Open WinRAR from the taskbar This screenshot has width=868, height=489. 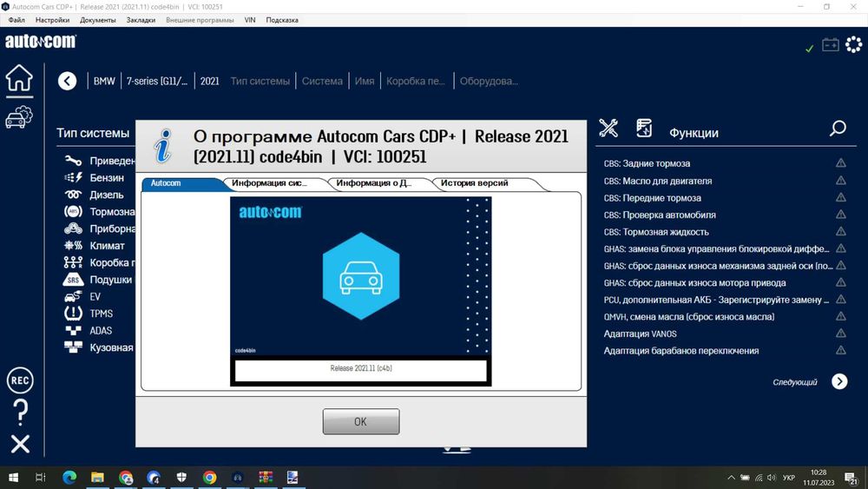[265, 478]
